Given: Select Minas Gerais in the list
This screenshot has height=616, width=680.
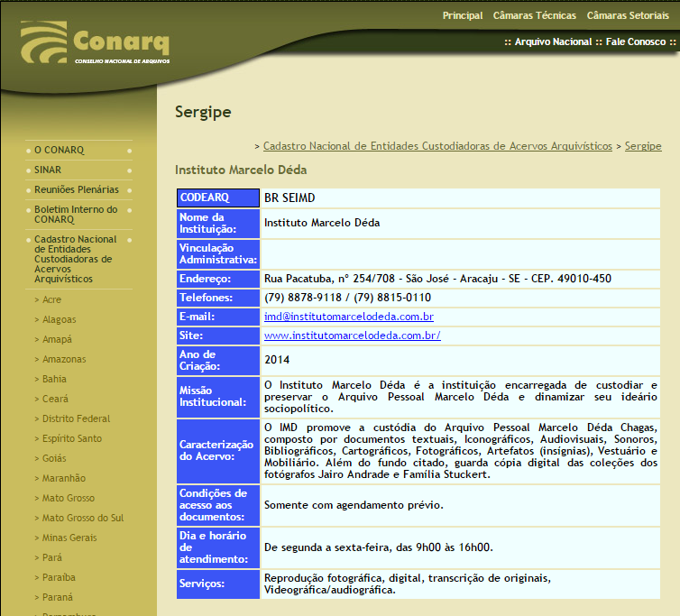Looking at the screenshot, I should pyautogui.click(x=69, y=538).
